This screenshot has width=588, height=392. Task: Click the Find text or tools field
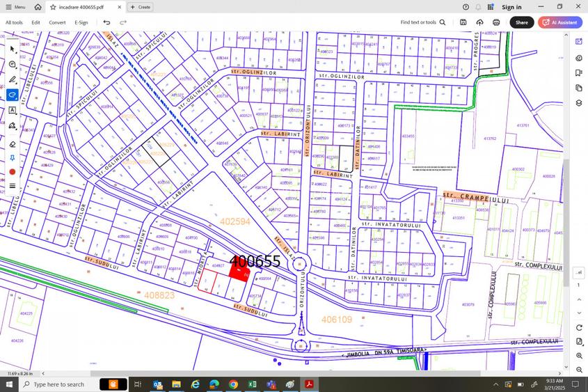[x=422, y=22]
